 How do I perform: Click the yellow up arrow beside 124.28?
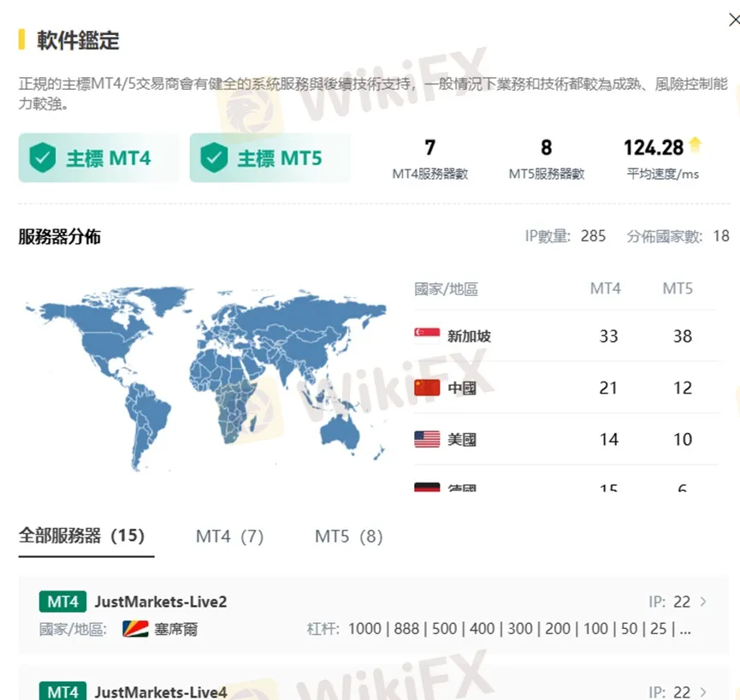(x=696, y=145)
